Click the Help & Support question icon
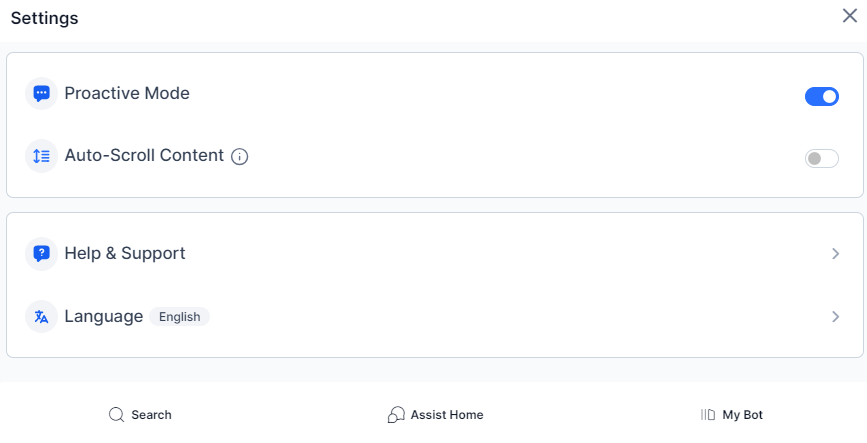 click(41, 254)
